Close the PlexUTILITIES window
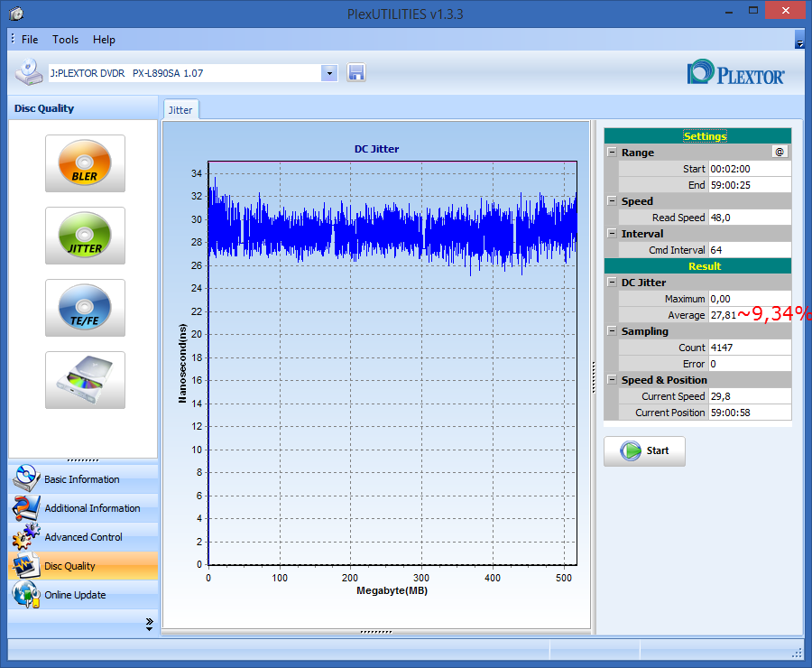 [x=785, y=10]
